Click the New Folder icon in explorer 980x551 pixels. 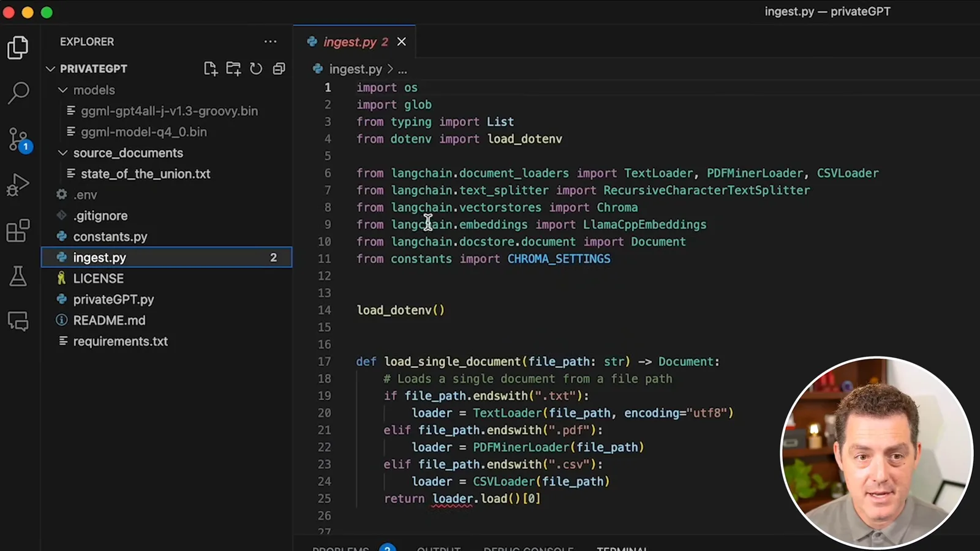(233, 69)
